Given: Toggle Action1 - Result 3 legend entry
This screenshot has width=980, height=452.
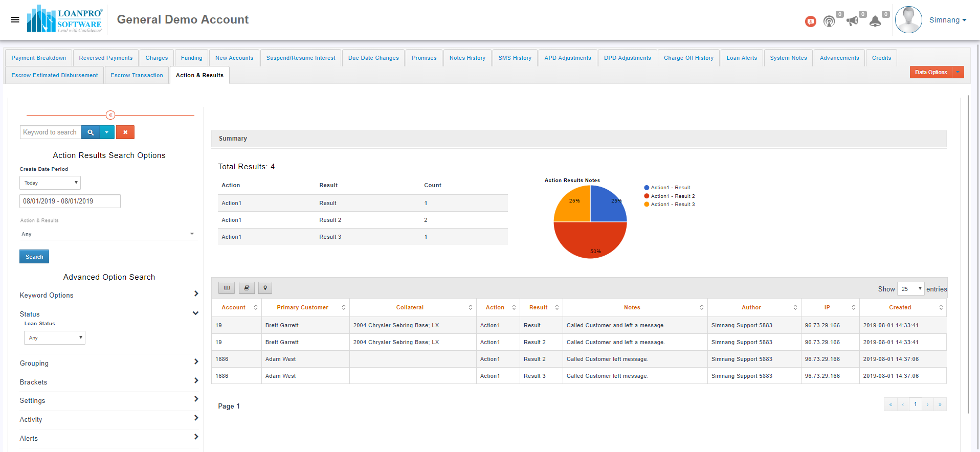Looking at the screenshot, I should point(670,205).
